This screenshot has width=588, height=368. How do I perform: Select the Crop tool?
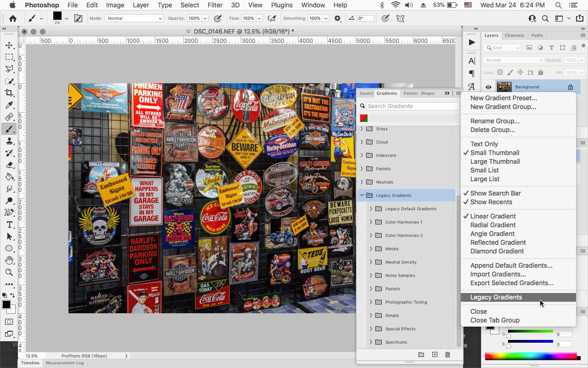coord(9,93)
